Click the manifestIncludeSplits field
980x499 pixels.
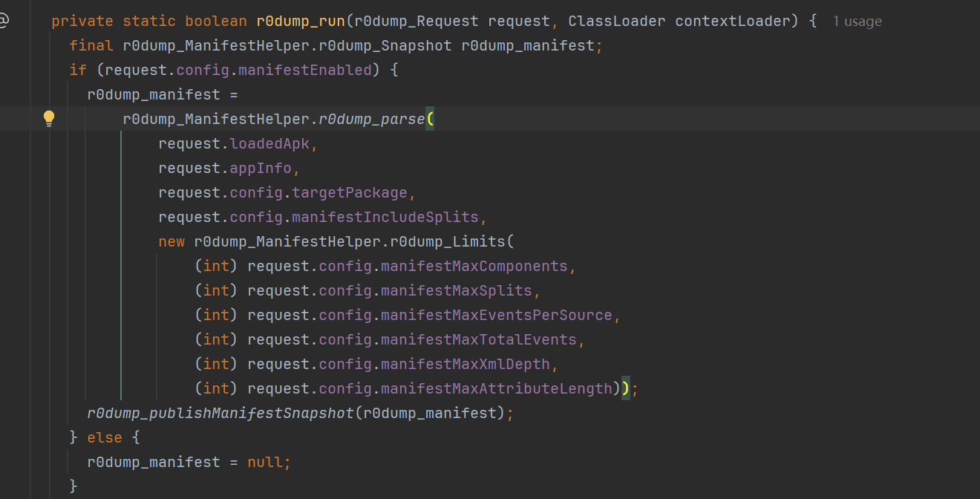pos(385,217)
